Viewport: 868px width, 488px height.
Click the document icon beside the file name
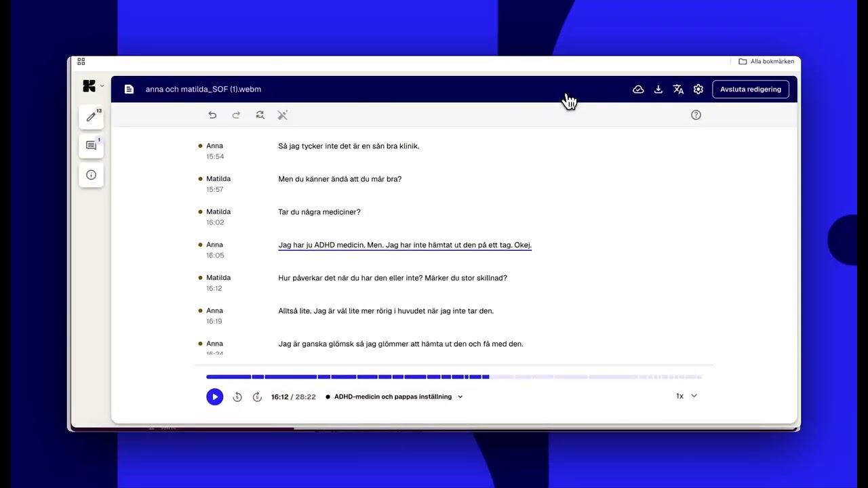(x=130, y=89)
